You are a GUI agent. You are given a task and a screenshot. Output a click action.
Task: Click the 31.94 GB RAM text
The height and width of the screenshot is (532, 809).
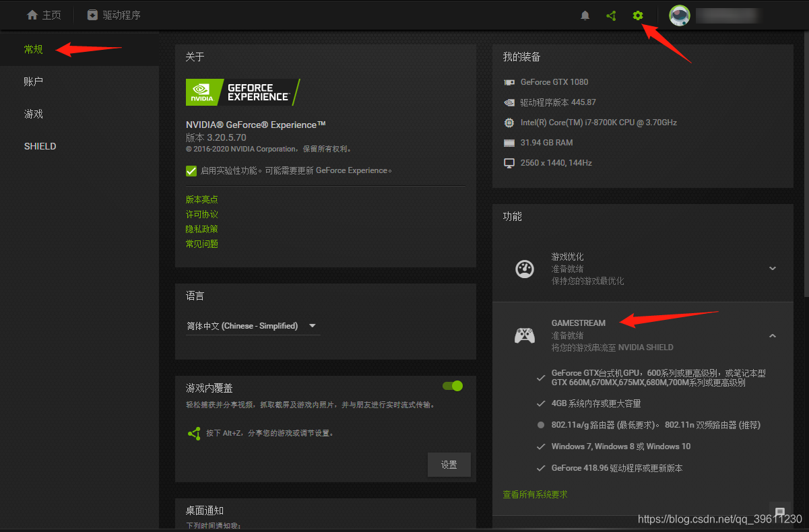(x=547, y=143)
